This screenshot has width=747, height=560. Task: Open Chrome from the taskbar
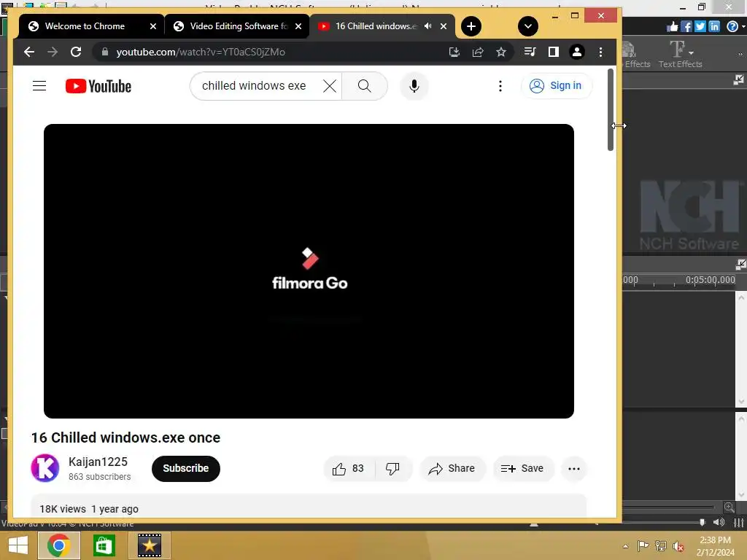(58, 545)
